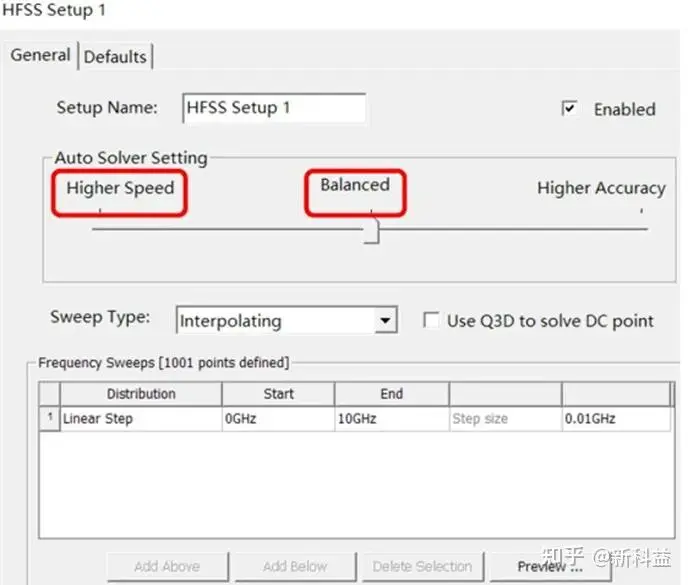Click the 0.01GHz step value cell

pyautogui.click(x=616, y=419)
